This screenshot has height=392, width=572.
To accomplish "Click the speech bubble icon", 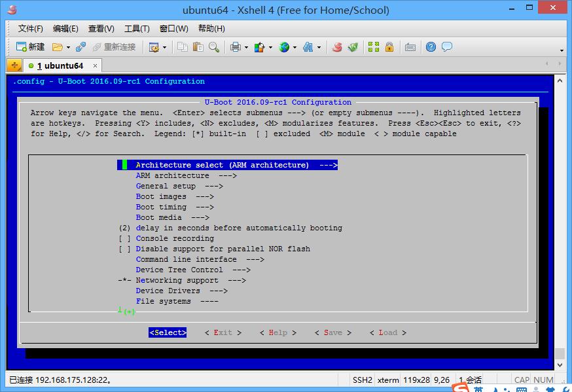I will (x=447, y=47).
